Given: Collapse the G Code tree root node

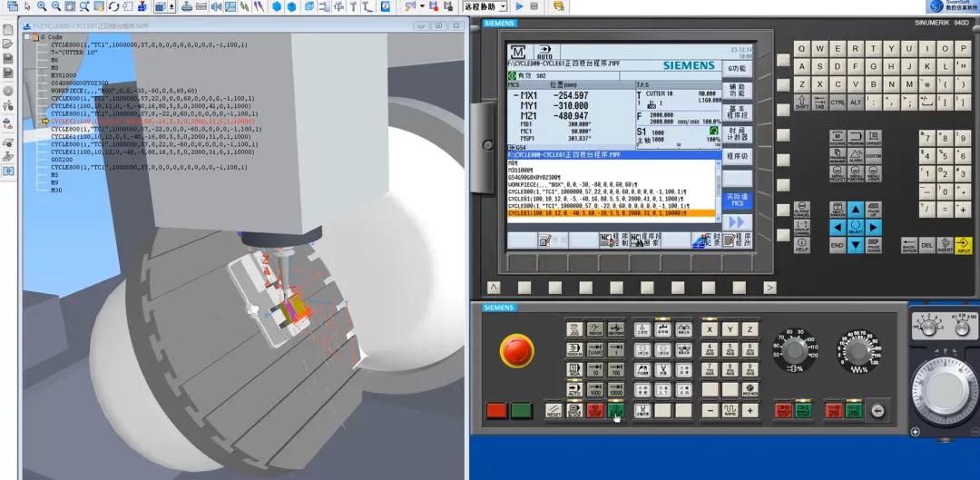Looking at the screenshot, I should 27,37.
